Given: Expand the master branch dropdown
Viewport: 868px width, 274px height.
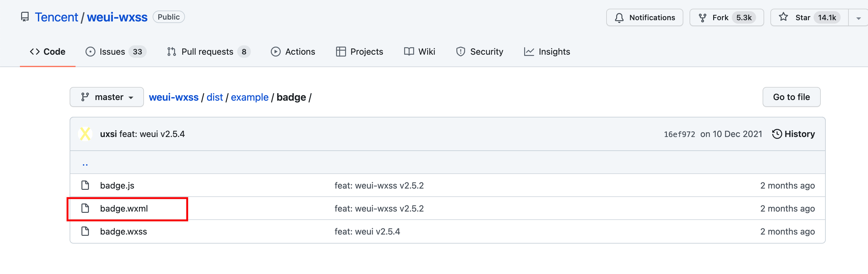Looking at the screenshot, I should coord(107,97).
